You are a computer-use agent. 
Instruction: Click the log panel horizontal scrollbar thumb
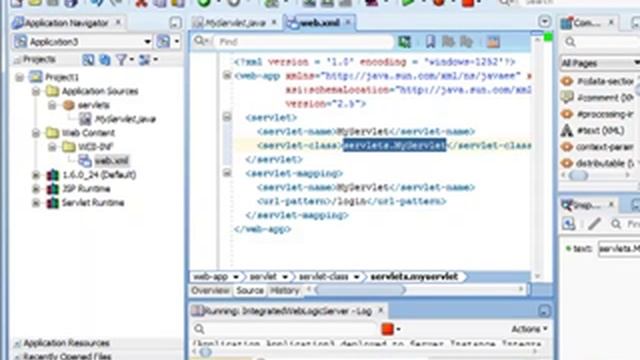pos(205,351)
